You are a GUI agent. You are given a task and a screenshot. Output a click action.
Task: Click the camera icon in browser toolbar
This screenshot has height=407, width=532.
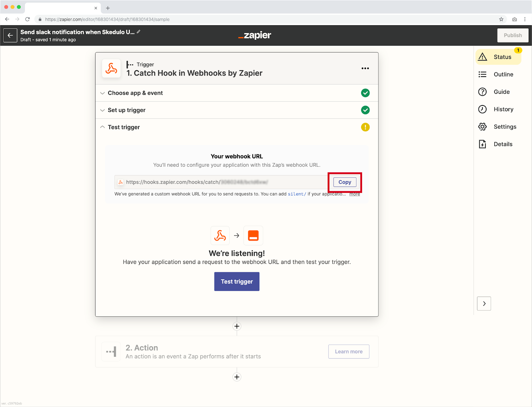514,19
